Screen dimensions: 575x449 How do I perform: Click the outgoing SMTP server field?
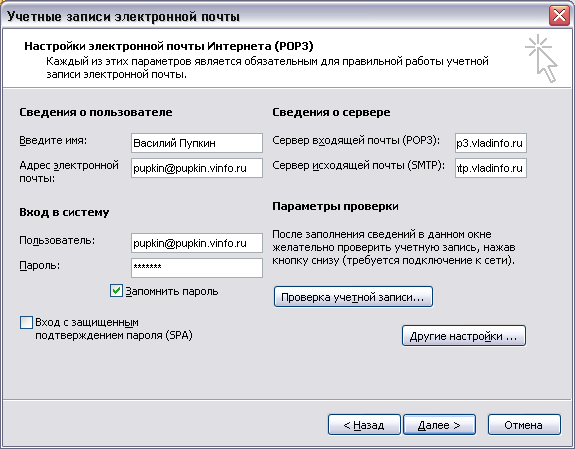point(491,168)
